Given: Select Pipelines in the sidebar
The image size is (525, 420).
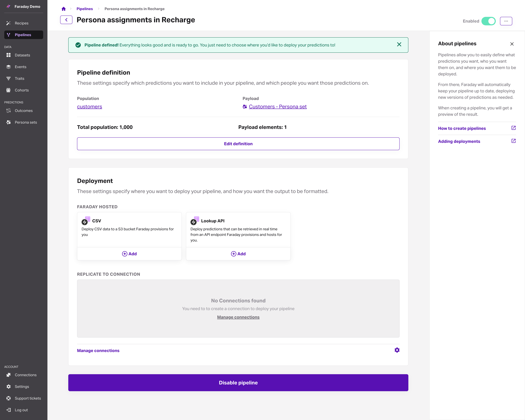Looking at the screenshot, I should (24, 35).
